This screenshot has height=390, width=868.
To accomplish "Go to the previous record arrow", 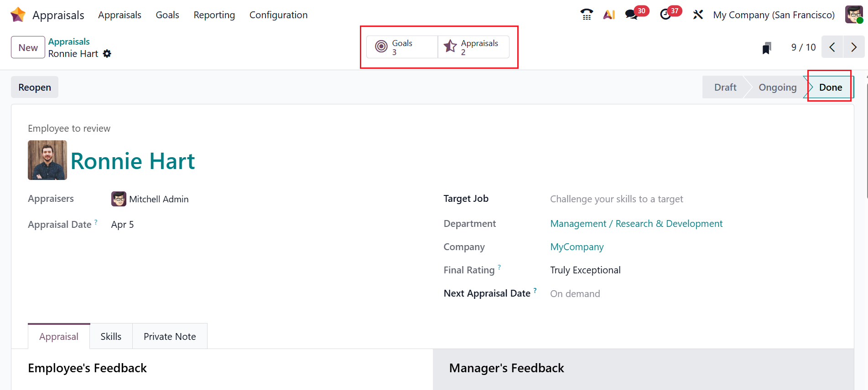I will coord(832,47).
